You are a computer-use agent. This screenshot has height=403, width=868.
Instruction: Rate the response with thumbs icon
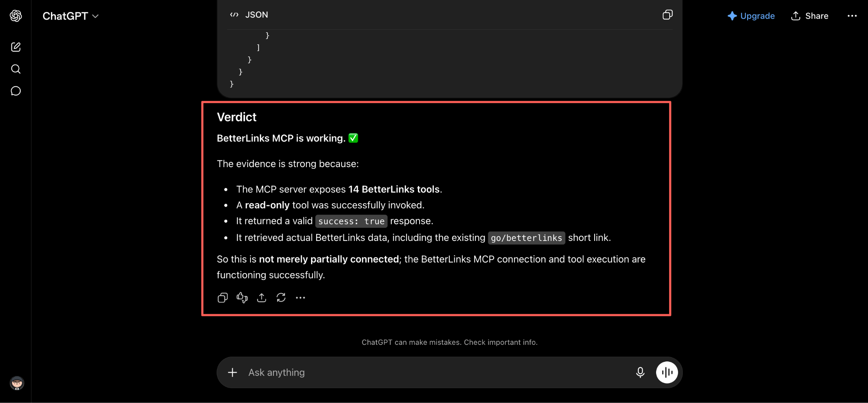coord(242,298)
